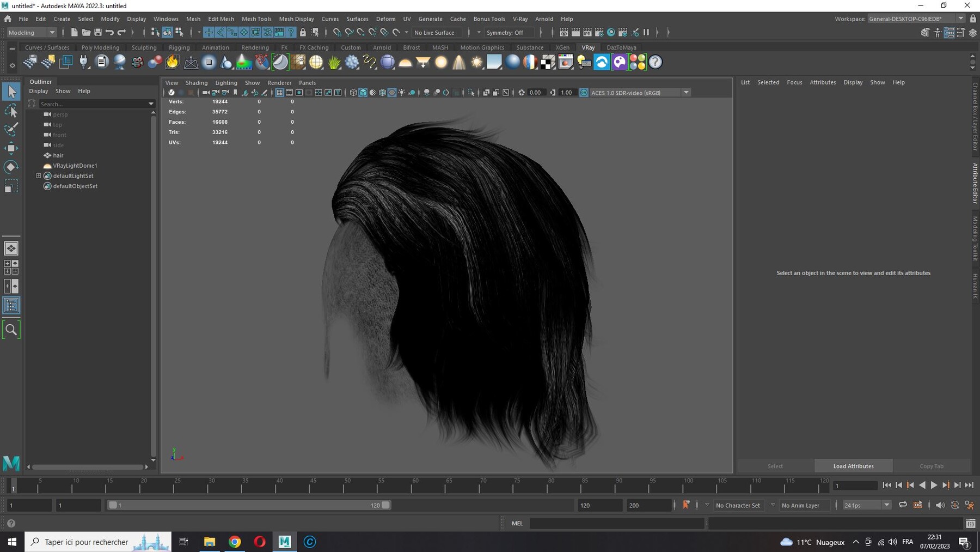Click the V-Ray fur grass shelf icon
980x552 pixels.
tap(334, 62)
